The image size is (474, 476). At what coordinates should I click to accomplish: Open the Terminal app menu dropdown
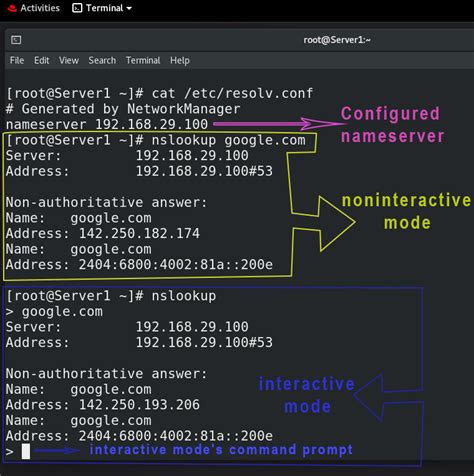pos(108,8)
